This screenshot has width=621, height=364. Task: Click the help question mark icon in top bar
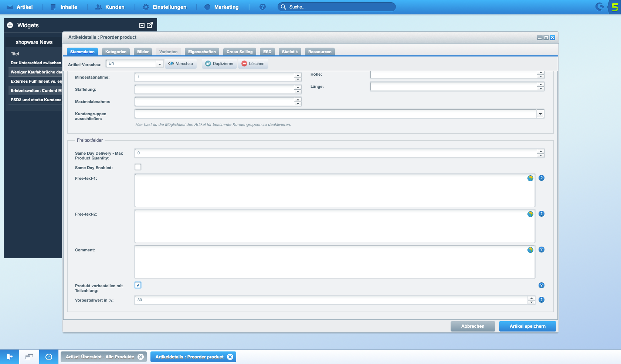click(262, 7)
